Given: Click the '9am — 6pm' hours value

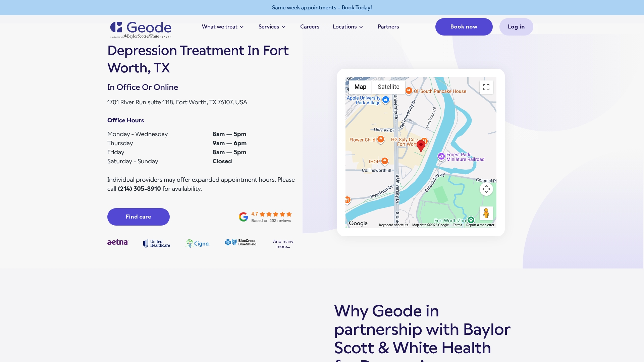Looking at the screenshot, I should pos(229,143).
